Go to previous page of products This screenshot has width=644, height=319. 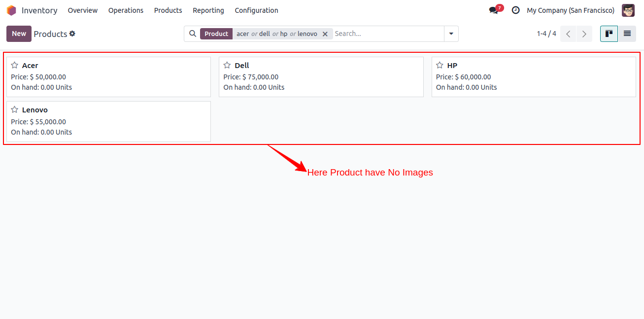568,34
